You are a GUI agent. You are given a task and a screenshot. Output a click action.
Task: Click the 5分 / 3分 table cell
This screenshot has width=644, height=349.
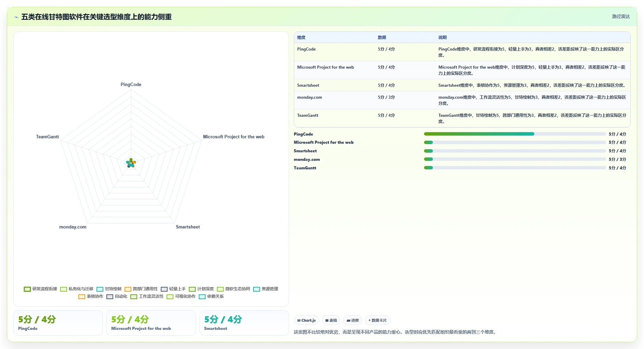point(386,97)
